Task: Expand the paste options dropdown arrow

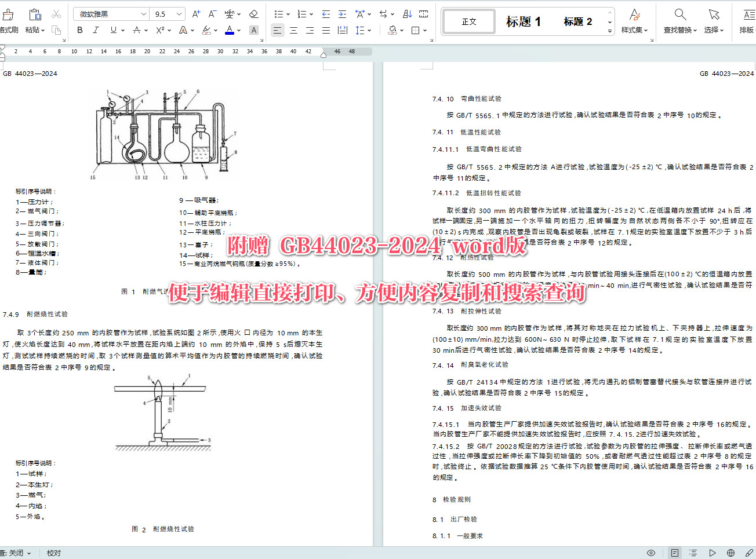Action: click(x=43, y=31)
